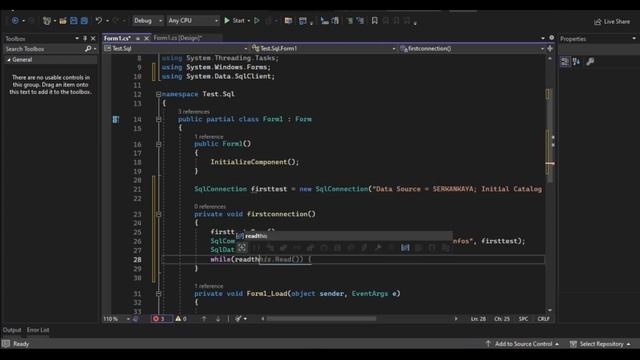Collapse the namespace Test.Sql region
This screenshot has width=640, height=360.
(x=158, y=94)
